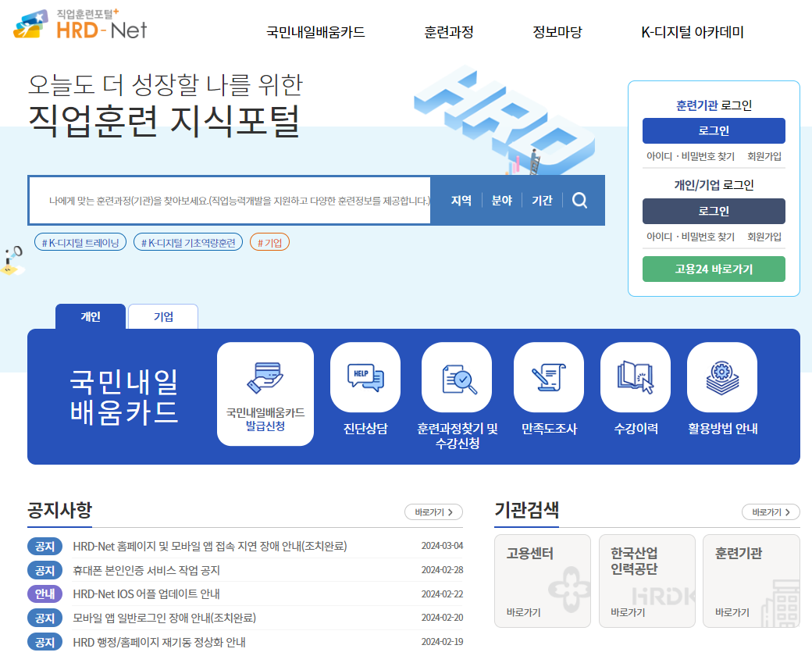Image resolution: width=812 pixels, height=663 pixels.
Task: Click the purple 안내 badge
Action: click(45, 594)
